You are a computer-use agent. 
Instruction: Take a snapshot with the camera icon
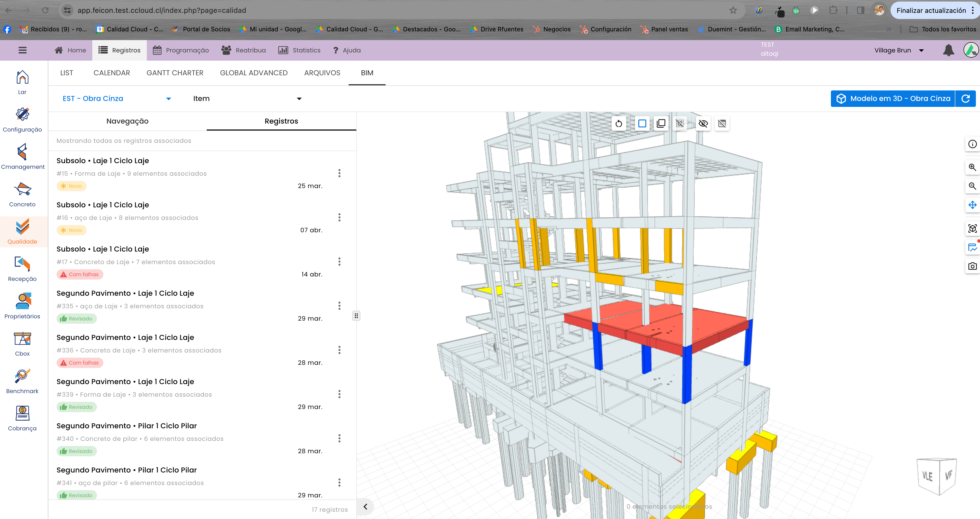click(972, 266)
